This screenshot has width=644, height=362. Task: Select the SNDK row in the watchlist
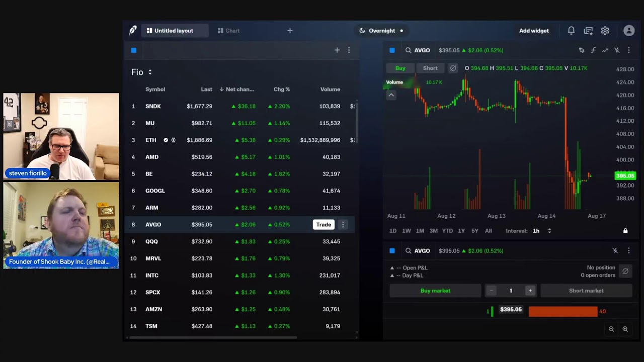(240, 107)
